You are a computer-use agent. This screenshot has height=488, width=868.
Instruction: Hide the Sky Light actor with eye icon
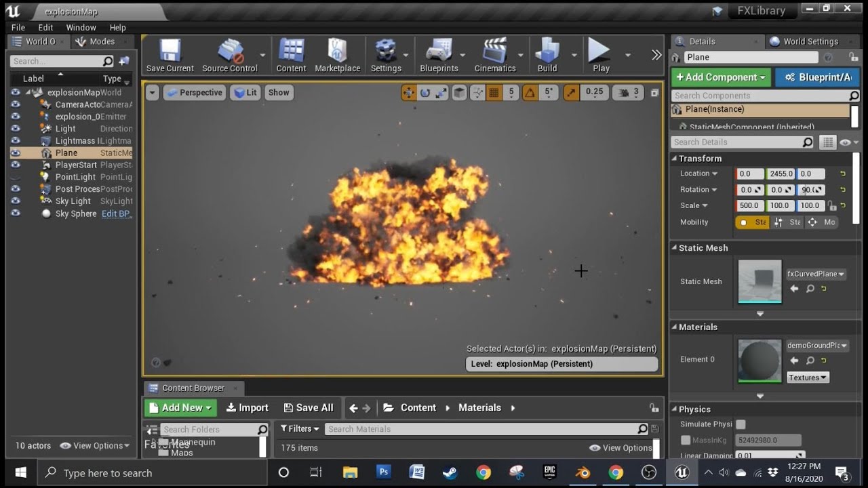click(x=16, y=201)
